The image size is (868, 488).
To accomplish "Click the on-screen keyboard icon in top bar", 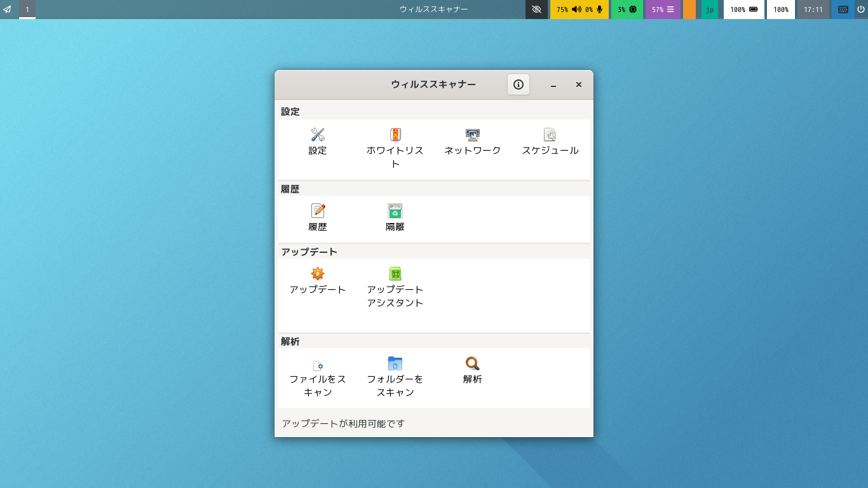I will coord(843,10).
